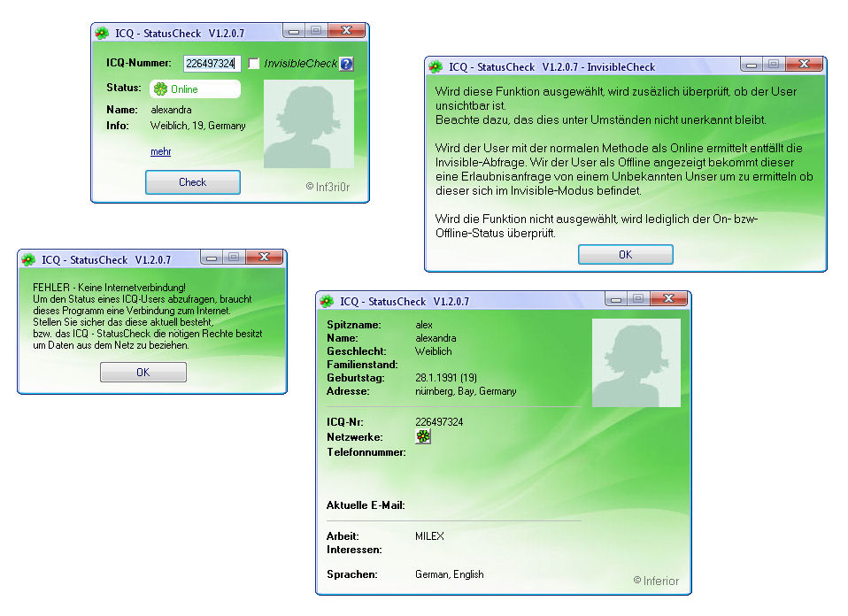Close the FEHLER error dialog window
The height and width of the screenshot is (616, 848).
click(x=264, y=258)
